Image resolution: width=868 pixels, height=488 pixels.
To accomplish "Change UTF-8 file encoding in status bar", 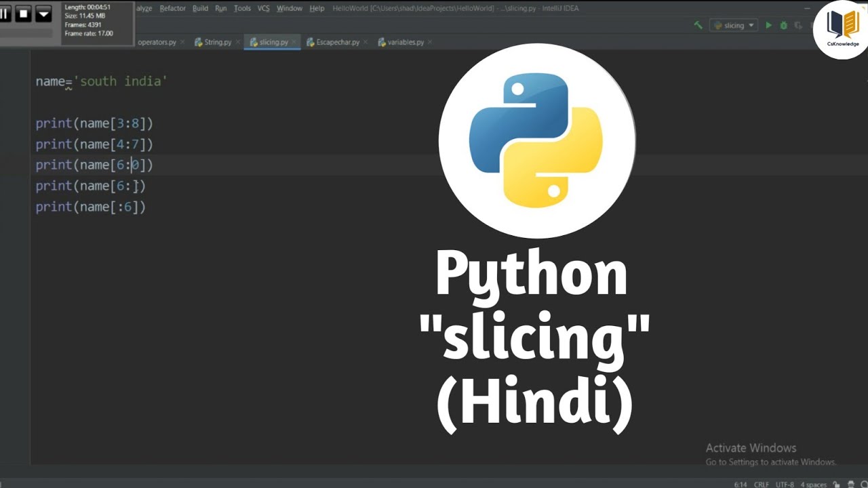I will pyautogui.click(x=785, y=484).
